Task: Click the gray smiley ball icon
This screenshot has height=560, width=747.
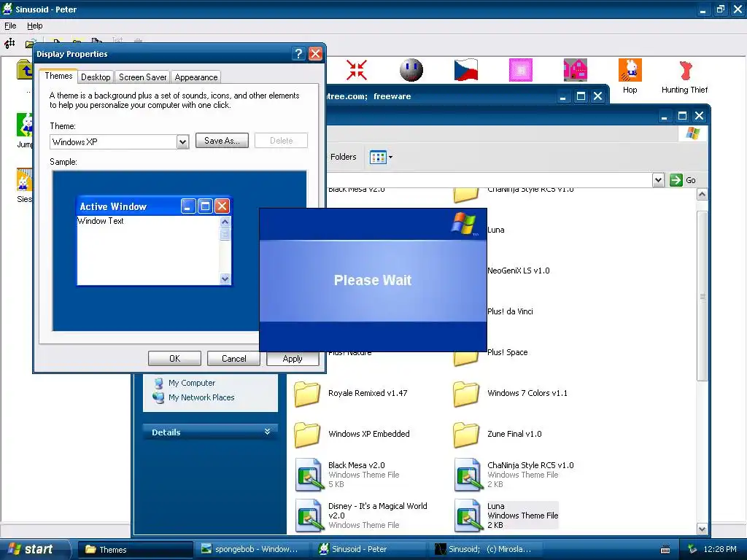Action: pos(411,70)
